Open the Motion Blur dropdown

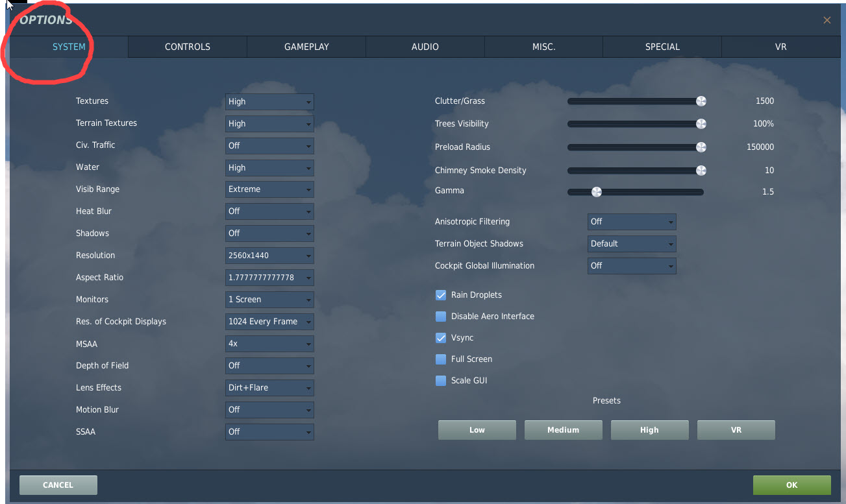click(269, 410)
